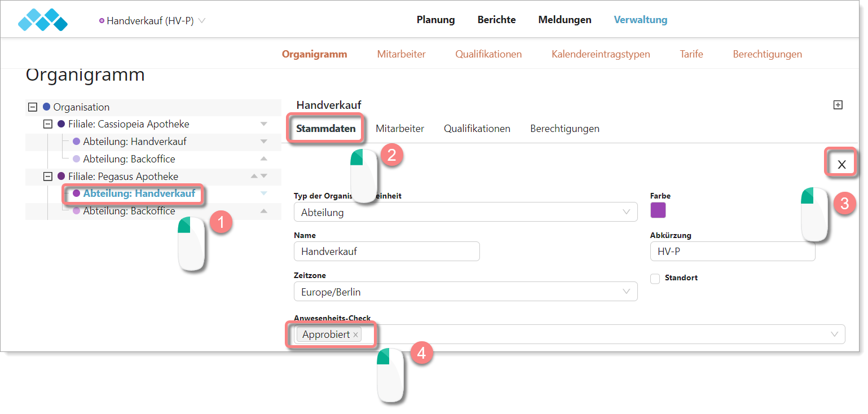Move Cassiopeia Backoffice department up
This screenshot has height=414, width=868.
[263, 158]
